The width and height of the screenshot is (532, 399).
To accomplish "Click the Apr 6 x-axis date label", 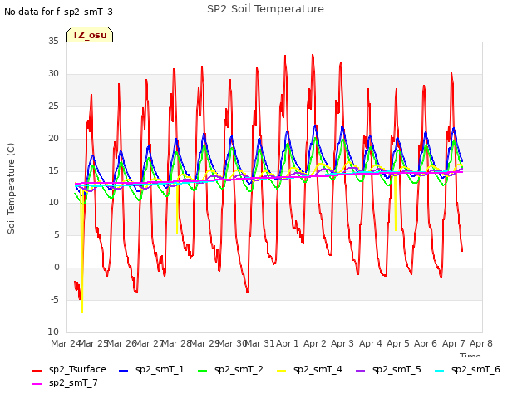I will click(426, 343).
